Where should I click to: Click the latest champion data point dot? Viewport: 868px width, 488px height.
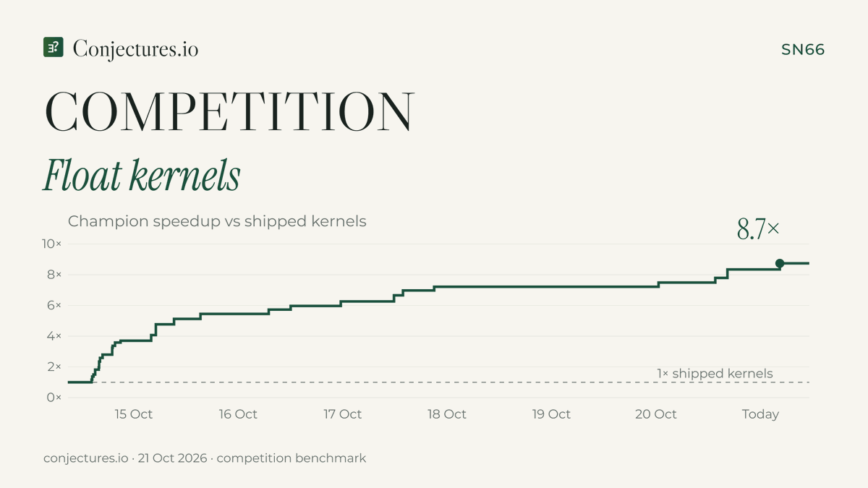pyautogui.click(x=780, y=263)
